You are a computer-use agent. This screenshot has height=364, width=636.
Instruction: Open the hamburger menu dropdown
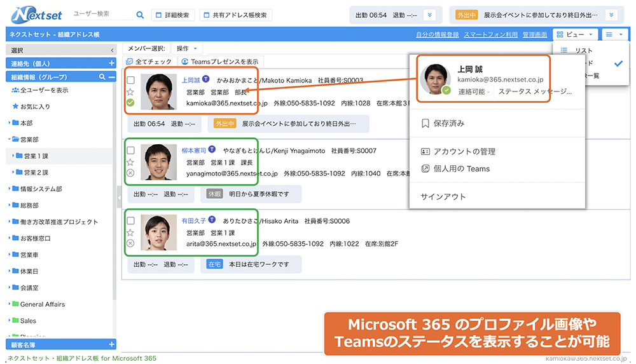pos(614,34)
